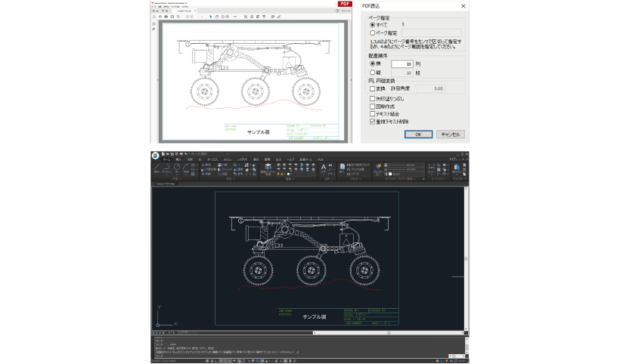This screenshot has width=620, height=364.
Task: Select the Line tool in CAD ribbon
Action: click(x=158, y=168)
